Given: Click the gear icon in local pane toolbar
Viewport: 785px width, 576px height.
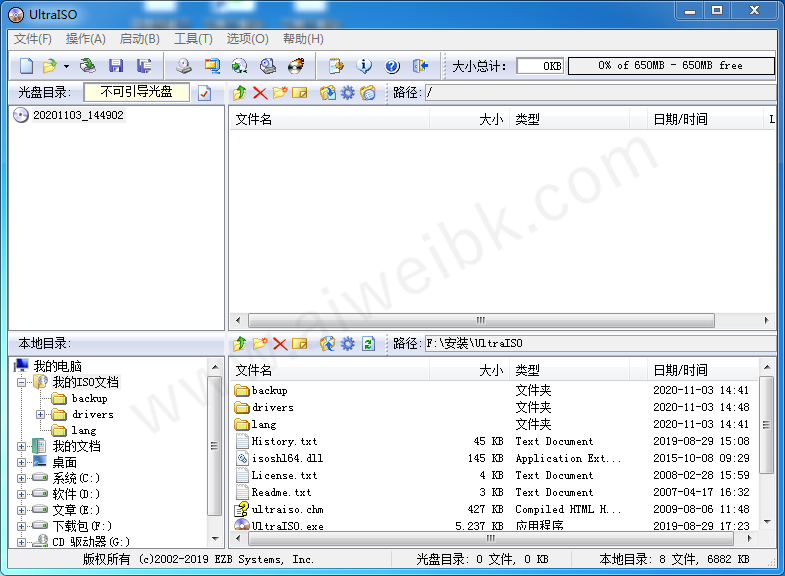Looking at the screenshot, I should (347, 344).
